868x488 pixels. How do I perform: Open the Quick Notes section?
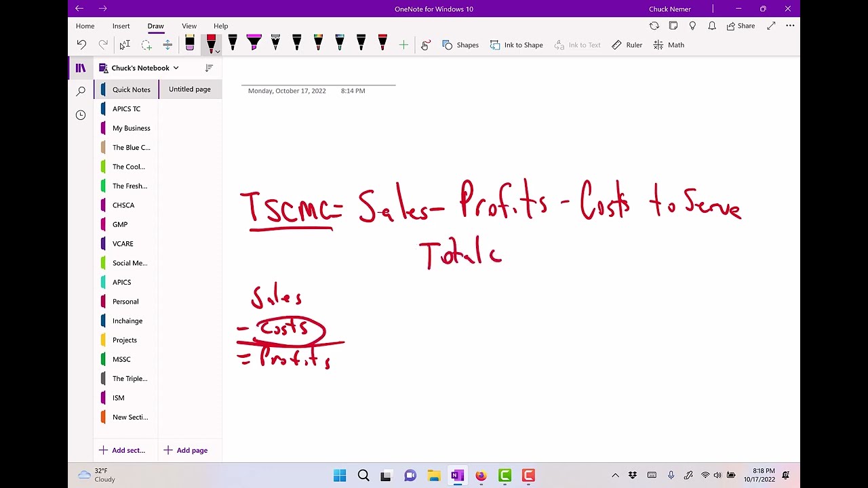[126, 89]
